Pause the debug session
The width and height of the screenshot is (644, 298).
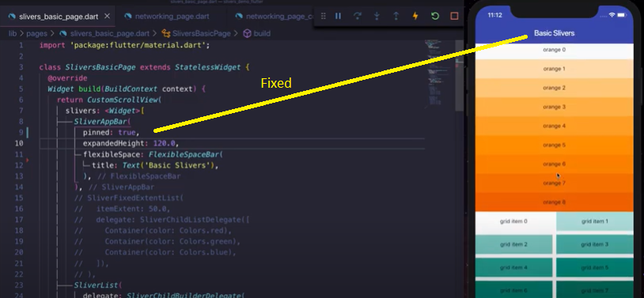(x=338, y=16)
